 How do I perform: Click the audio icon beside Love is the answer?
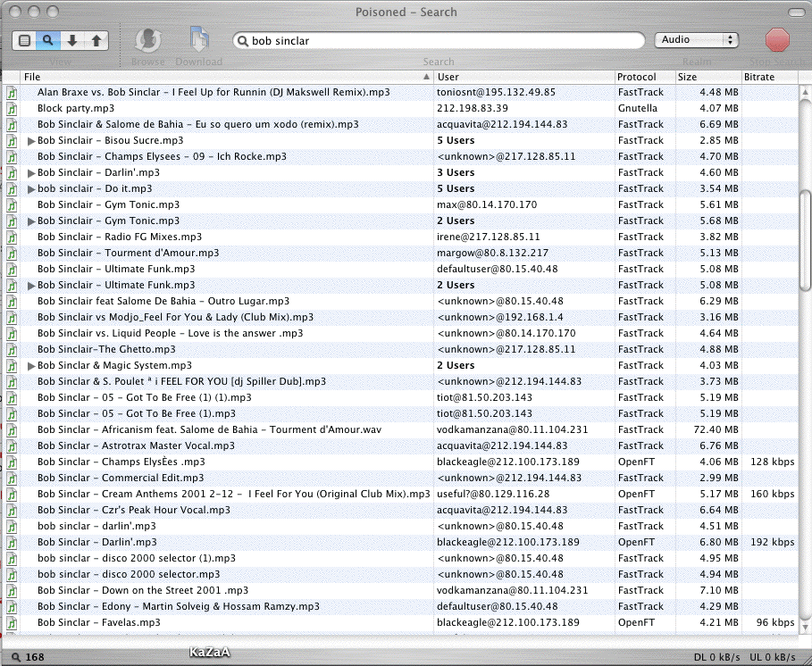[x=12, y=333]
